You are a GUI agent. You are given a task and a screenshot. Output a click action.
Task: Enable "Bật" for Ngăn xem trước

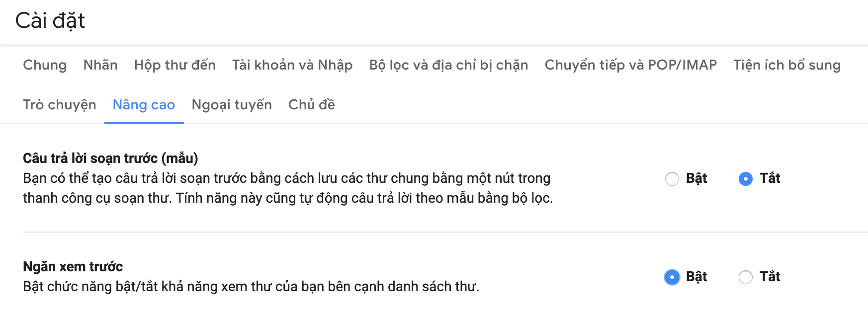(672, 276)
